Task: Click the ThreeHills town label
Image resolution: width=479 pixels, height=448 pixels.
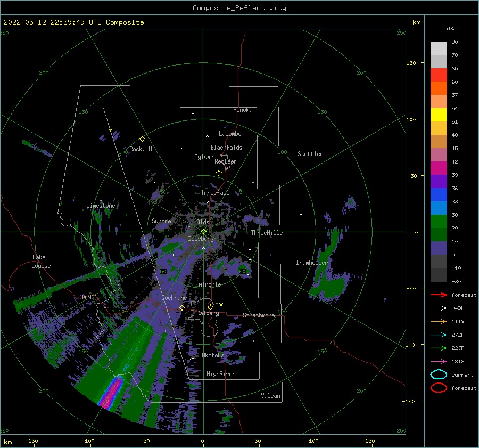Action: tap(267, 233)
